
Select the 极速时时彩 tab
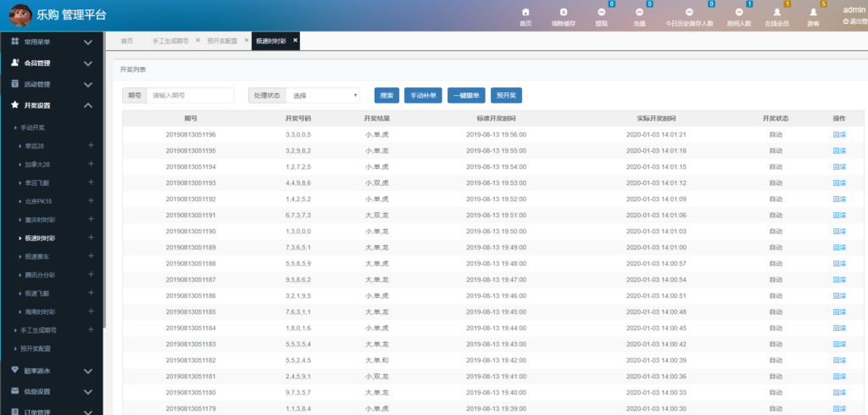tap(270, 41)
